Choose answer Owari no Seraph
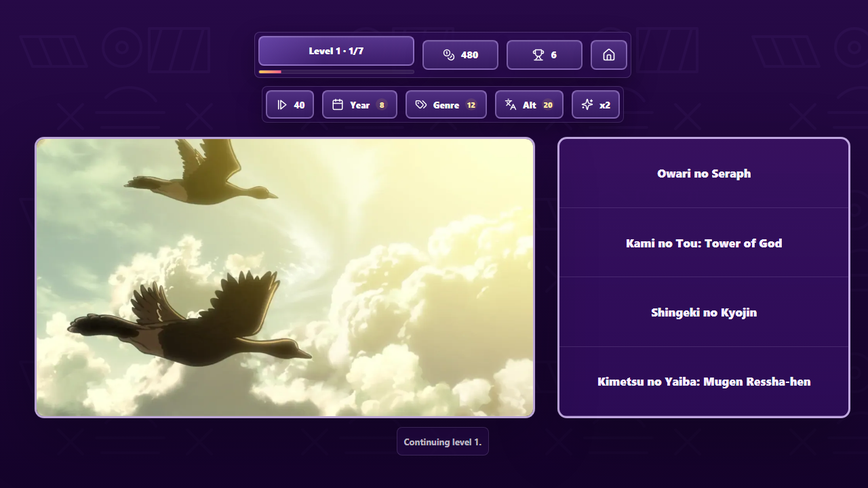The width and height of the screenshot is (868, 488). click(x=704, y=174)
